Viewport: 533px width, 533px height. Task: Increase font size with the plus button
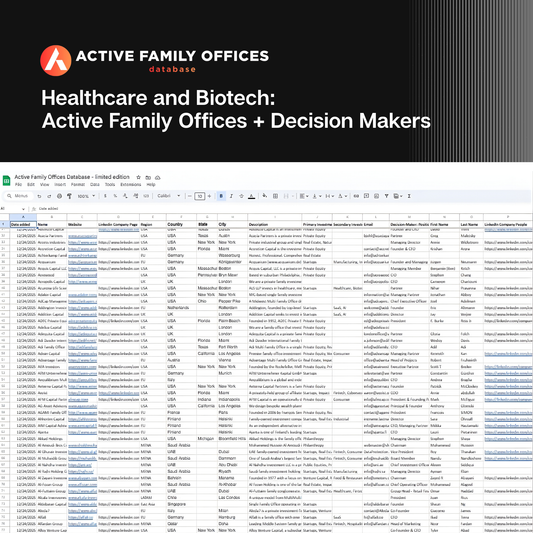pos(209,196)
